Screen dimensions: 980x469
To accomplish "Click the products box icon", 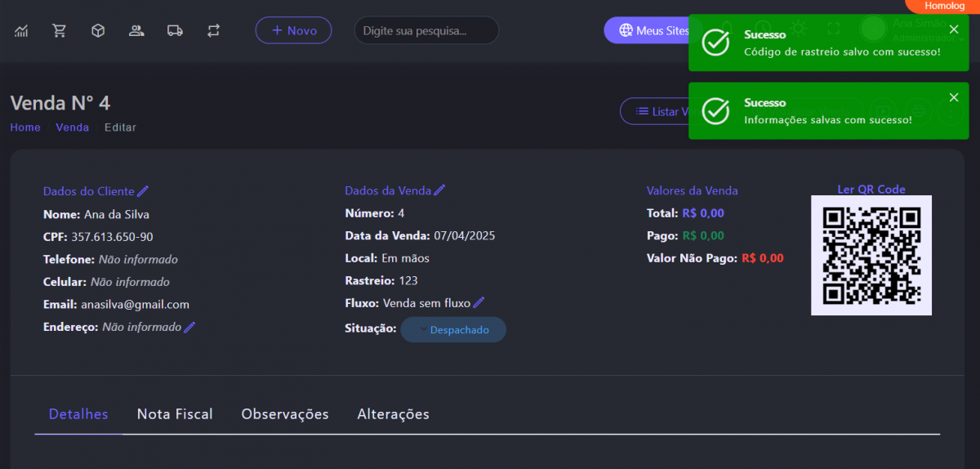I will coord(98,31).
